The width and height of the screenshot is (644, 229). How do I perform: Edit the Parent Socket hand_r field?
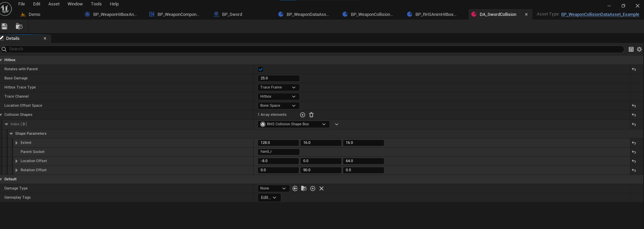point(279,152)
